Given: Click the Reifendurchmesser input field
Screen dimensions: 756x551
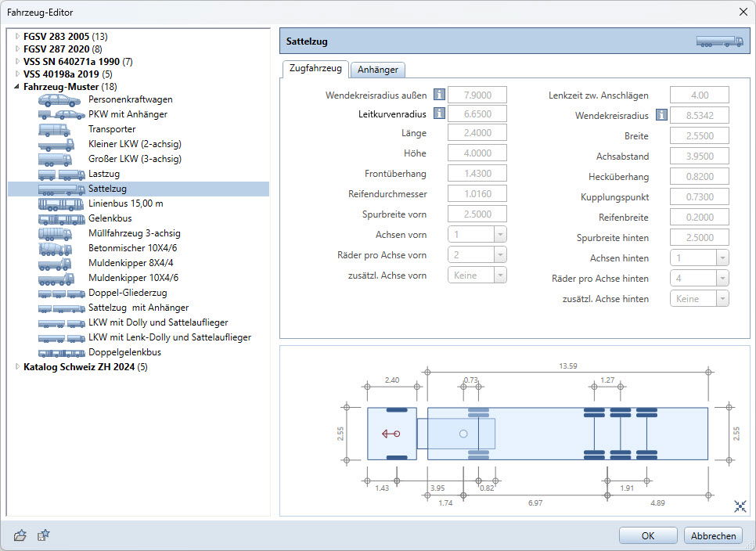Looking at the screenshot, I should tap(477, 194).
